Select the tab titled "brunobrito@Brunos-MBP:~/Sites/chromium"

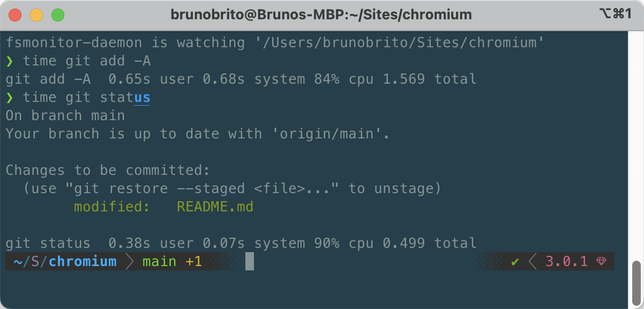pos(321,14)
